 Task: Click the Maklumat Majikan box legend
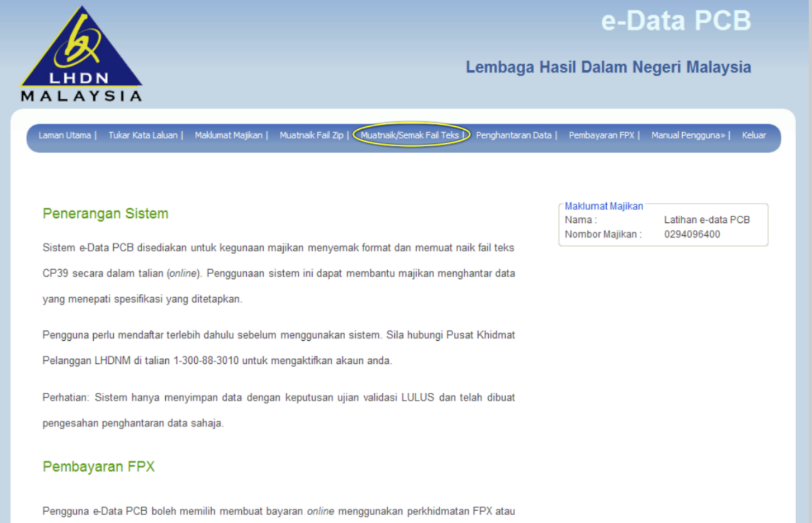tap(604, 206)
